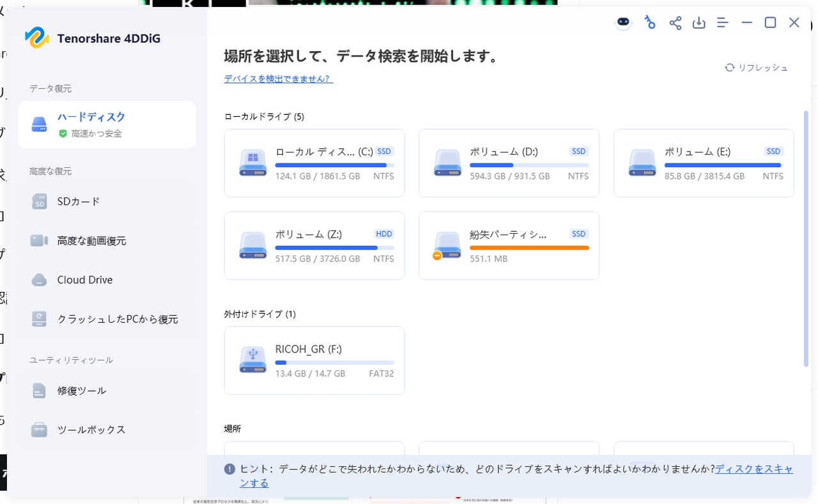The image size is (818, 504).
Task: Click the hint info icon in bottom bar
Action: [229, 469]
